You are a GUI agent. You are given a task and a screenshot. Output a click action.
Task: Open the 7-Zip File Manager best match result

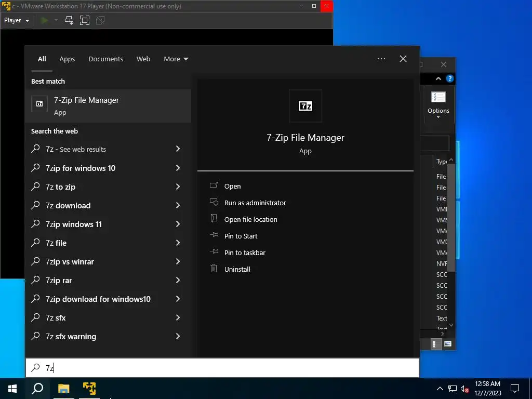108,106
